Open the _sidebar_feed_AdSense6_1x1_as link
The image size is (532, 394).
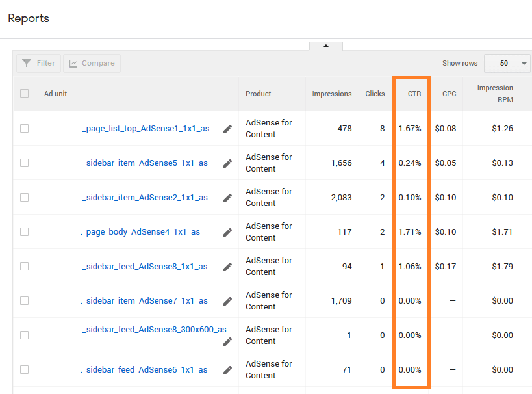pyautogui.click(x=144, y=370)
